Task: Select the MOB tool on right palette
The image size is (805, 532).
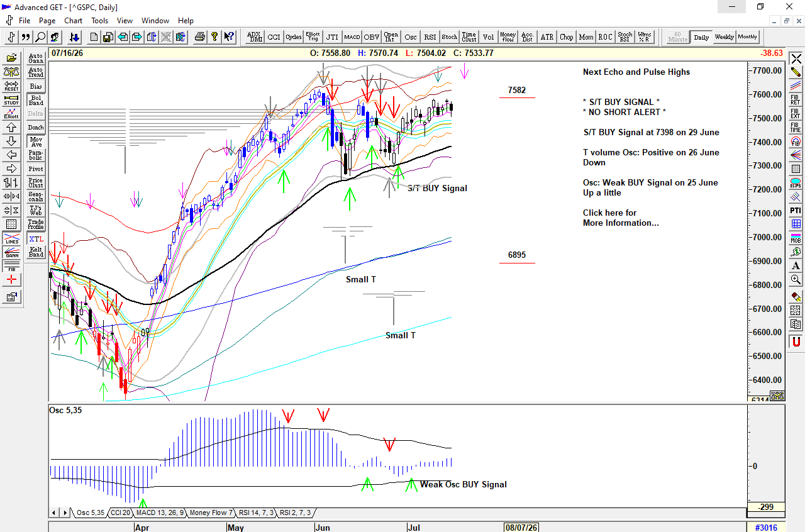Action: click(796, 238)
